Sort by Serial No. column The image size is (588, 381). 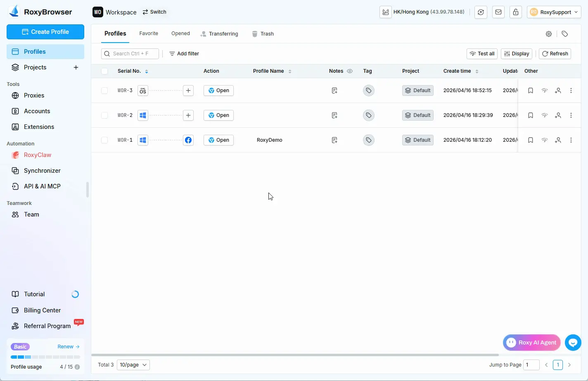147,71
